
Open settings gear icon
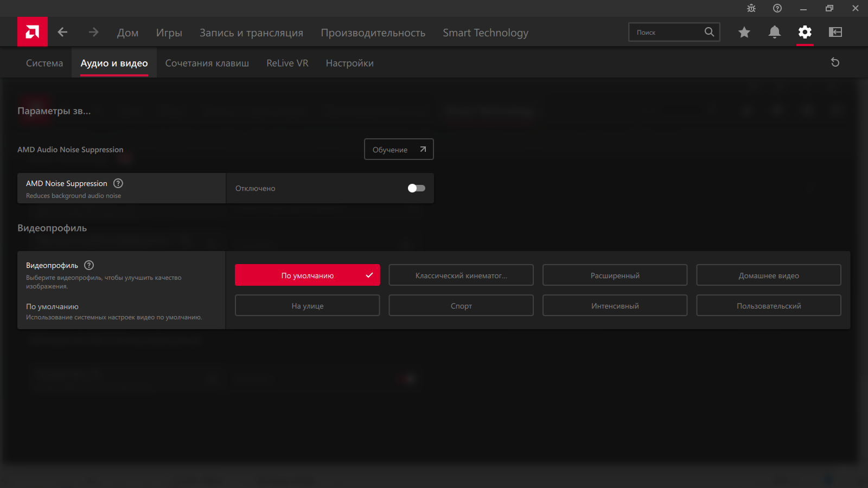pos(805,32)
